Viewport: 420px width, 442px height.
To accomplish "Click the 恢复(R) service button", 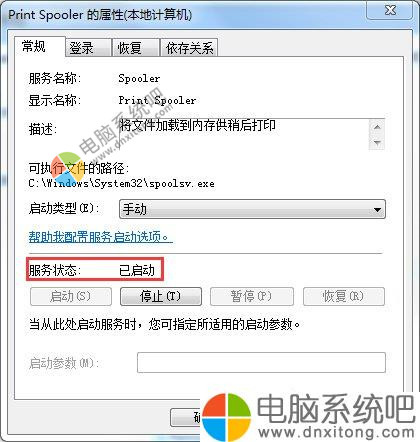I will tap(344, 296).
